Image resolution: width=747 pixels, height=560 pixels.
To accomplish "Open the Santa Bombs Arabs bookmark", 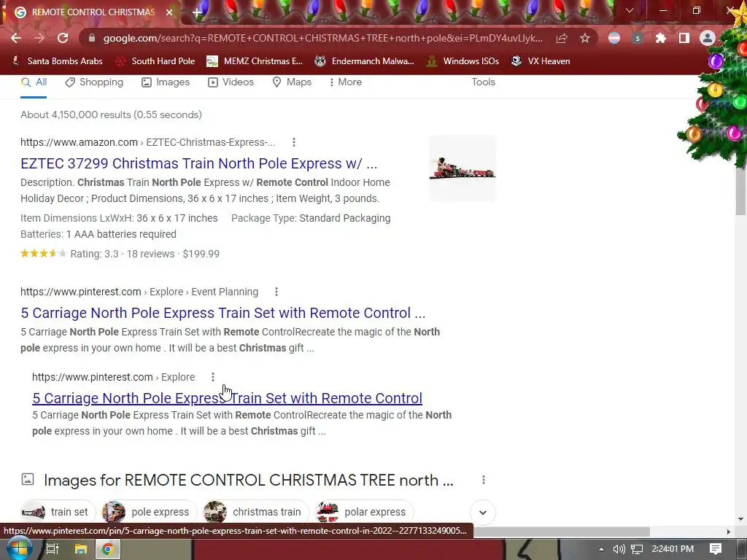I will [x=58, y=61].
